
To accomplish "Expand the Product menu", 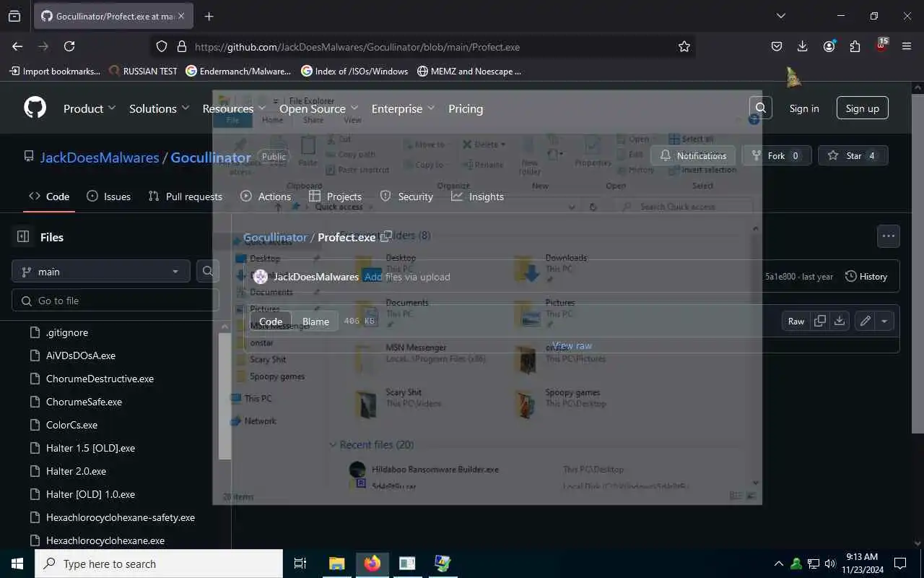I will pyautogui.click(x=90, y=108).
